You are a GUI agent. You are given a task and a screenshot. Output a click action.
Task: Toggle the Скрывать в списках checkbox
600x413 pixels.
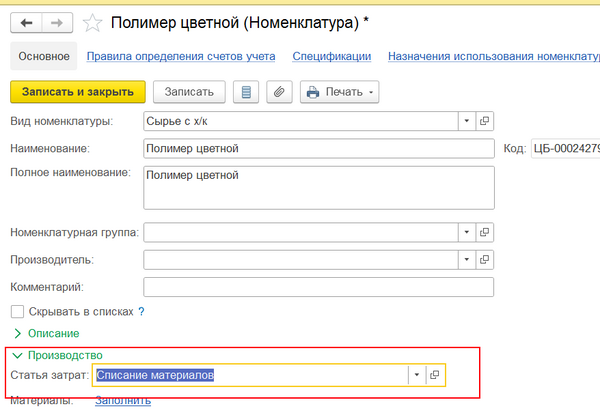[x=17, y=312]
